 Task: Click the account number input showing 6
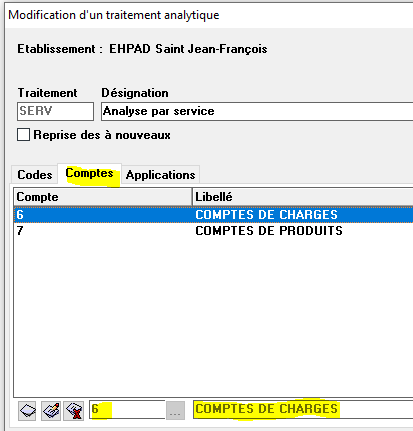[127, 410]
